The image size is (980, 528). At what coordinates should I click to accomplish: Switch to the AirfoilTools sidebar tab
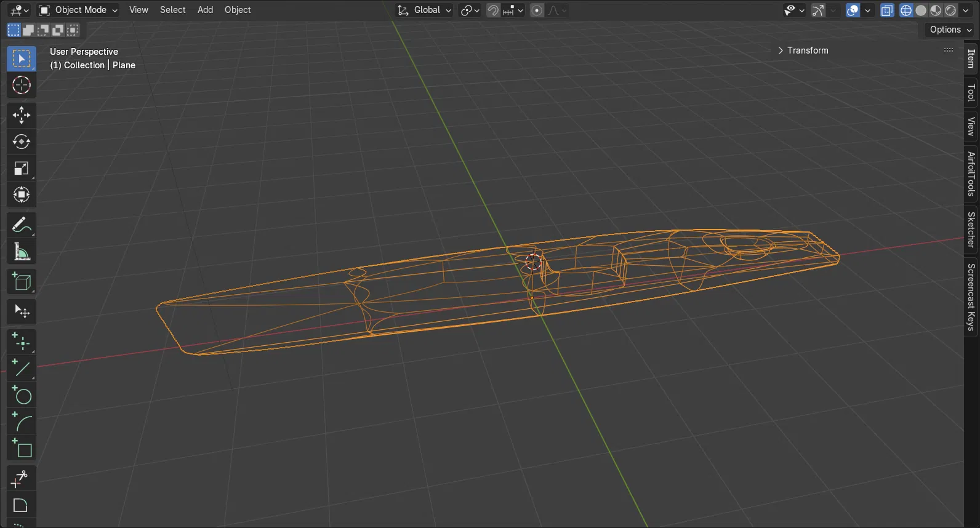click(971, 174)
